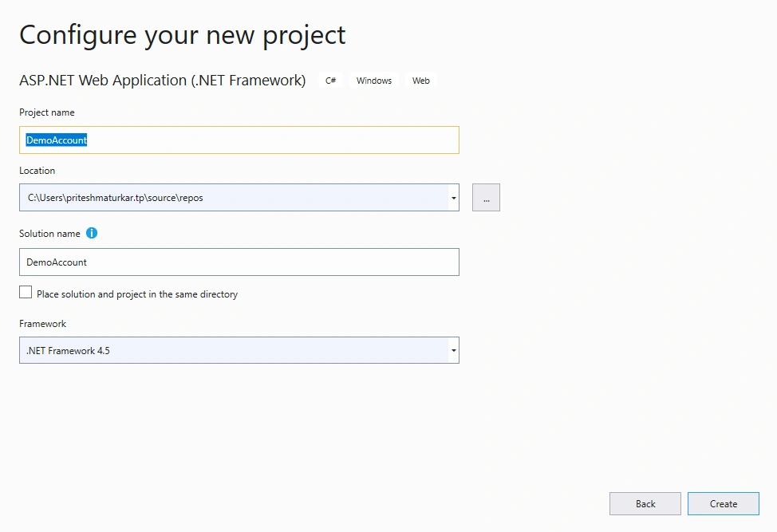Click the ASP.NET Web Application template title
The image size is (777, 532).
click(x=163, y=81)
